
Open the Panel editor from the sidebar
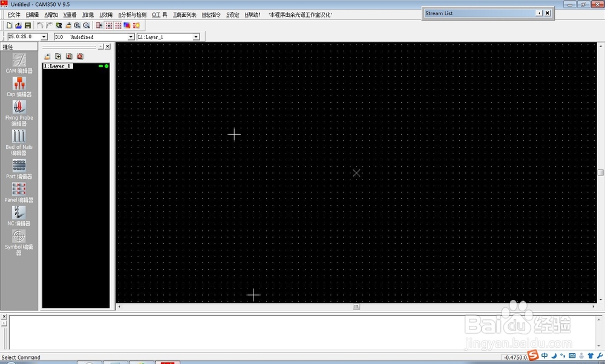pyautogui.click(x=19, y=193)
